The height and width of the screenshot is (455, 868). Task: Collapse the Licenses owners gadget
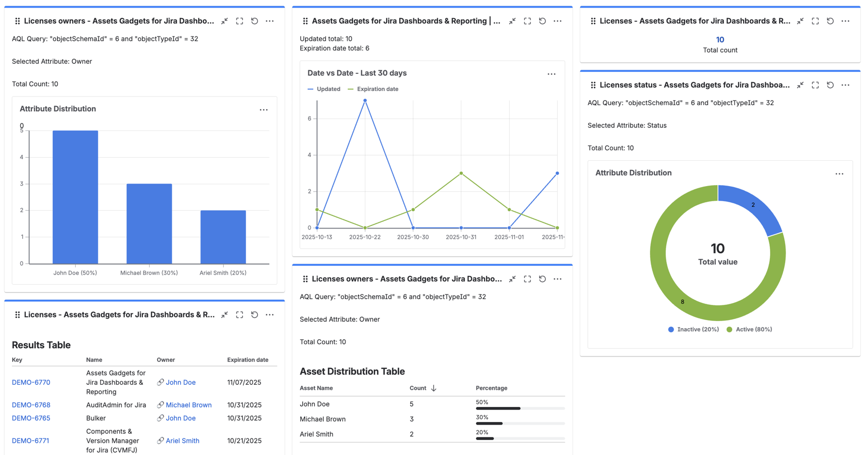[x=224, y=21]
